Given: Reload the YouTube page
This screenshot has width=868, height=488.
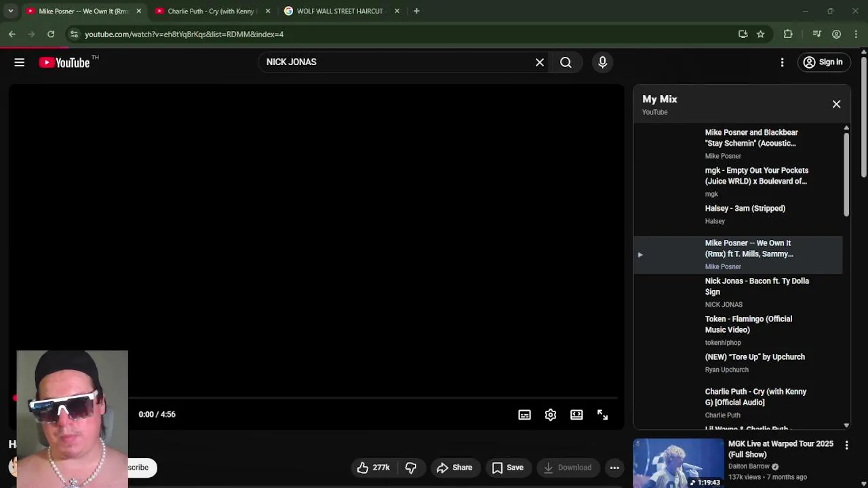Looking at the screenshot, I should pyautogui.click(x=51, y=34).
